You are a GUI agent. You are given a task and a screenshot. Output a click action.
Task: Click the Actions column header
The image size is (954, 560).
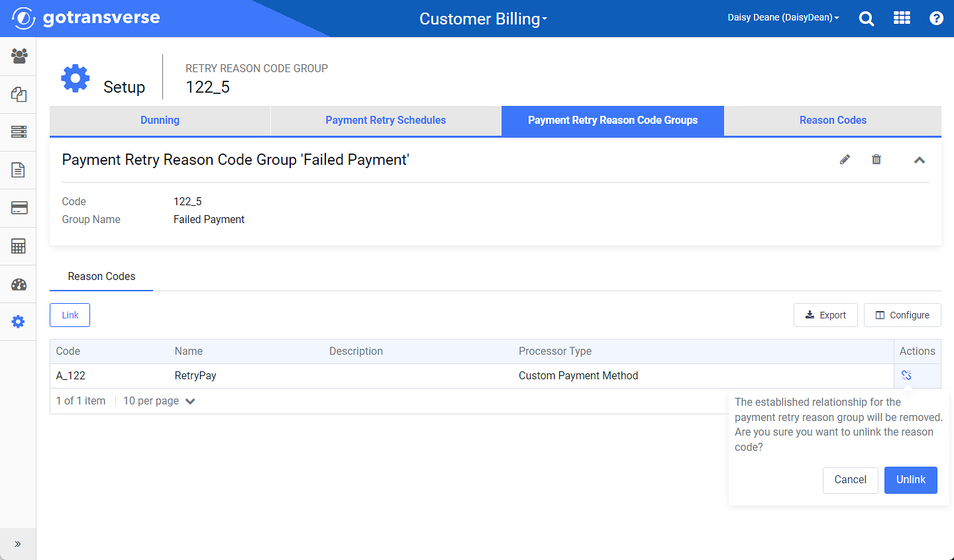(x=918, y=351)
